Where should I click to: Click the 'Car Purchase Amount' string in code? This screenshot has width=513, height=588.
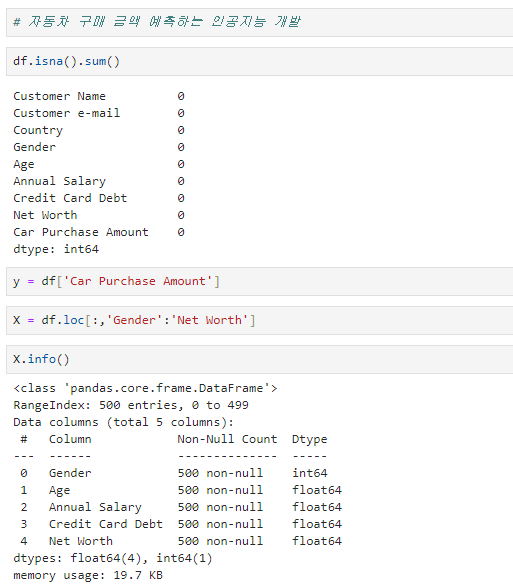tap(138, 281)
